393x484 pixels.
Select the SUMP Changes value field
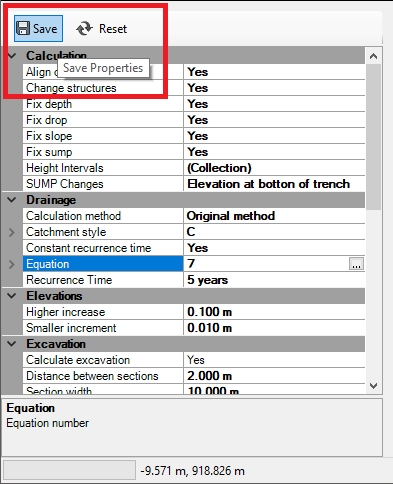point(274,184)
